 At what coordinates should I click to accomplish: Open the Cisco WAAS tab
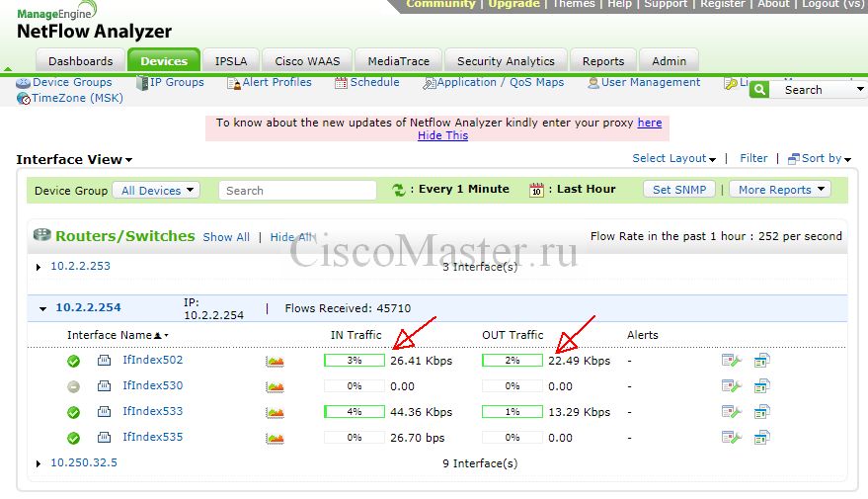click(x=307, y=61)
